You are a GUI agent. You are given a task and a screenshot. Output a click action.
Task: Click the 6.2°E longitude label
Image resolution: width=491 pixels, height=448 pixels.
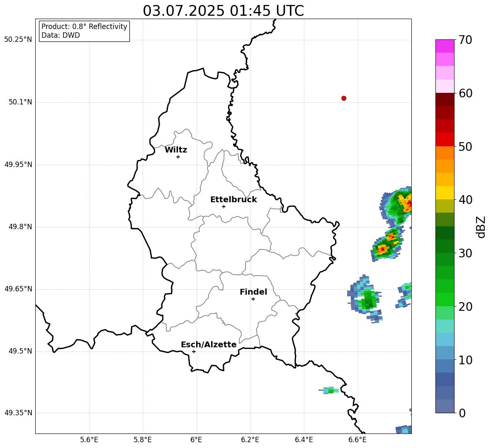[250, 440]
